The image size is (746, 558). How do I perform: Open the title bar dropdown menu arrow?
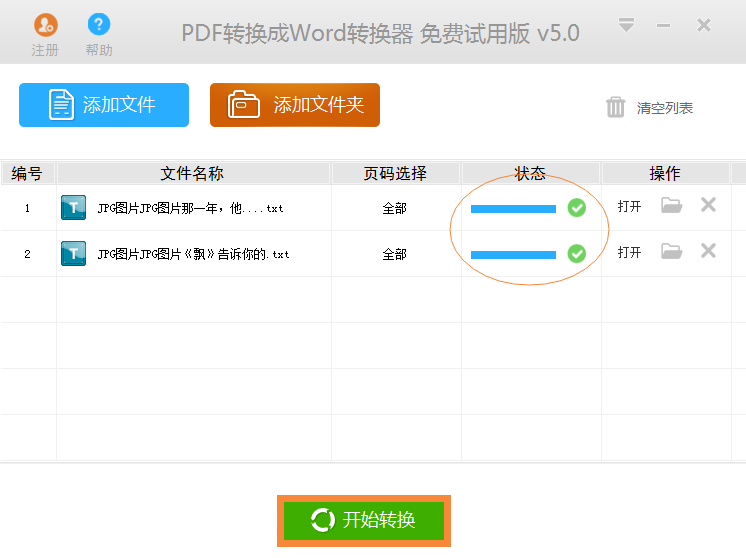pyautogui.click(x=626, y=24)
